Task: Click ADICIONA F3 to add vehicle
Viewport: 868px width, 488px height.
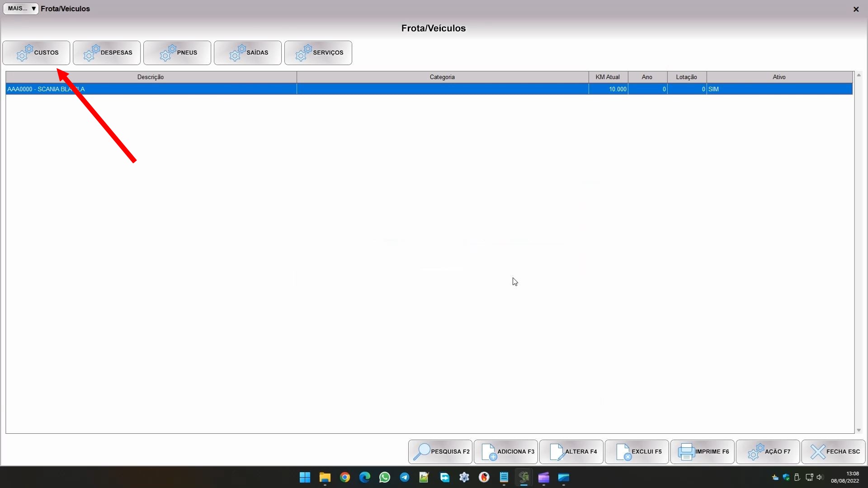Action: (506, 451)
